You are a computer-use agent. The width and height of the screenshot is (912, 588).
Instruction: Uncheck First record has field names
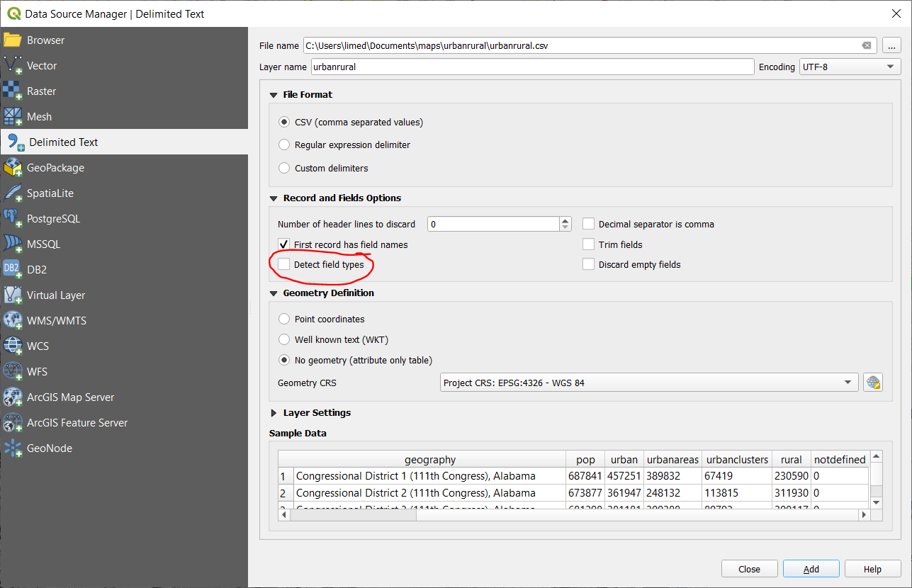tap(283, 244)
